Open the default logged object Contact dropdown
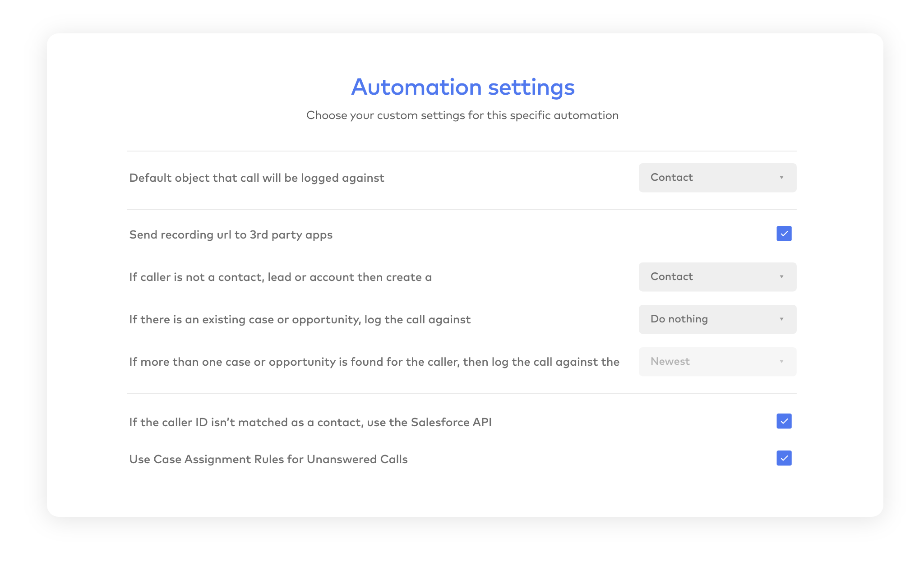This screenshot has height=570, width=924. coord(716,178)
